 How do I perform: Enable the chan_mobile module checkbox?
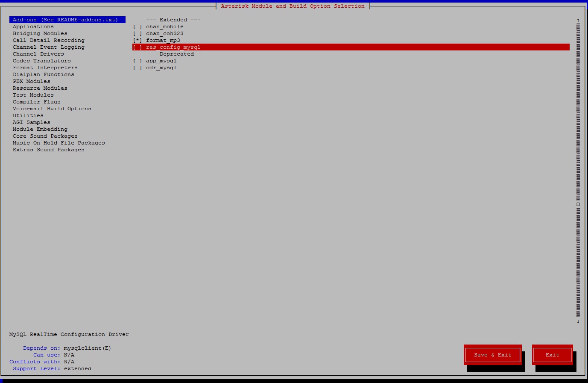coord(137,27)
